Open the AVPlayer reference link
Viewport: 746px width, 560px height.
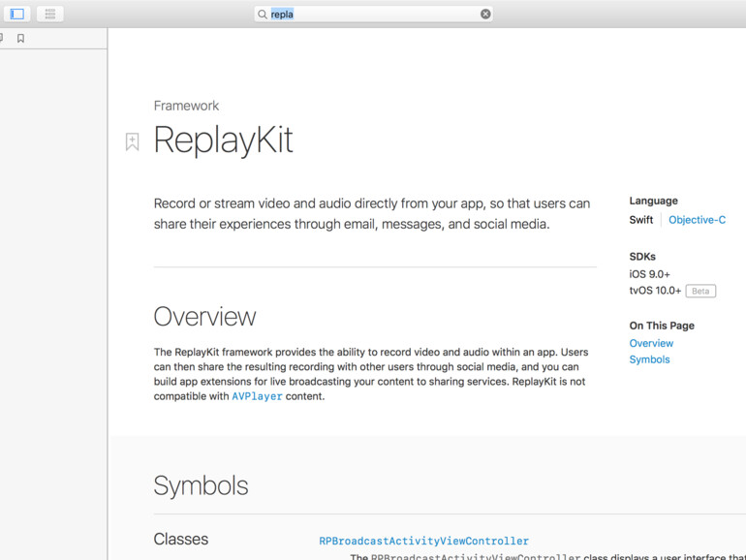257,396
